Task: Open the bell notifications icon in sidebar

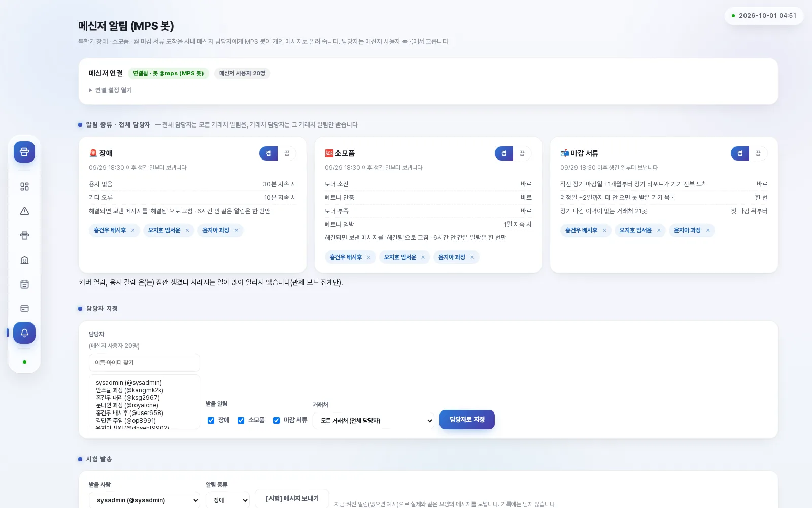Action: (x=24, y=333)
